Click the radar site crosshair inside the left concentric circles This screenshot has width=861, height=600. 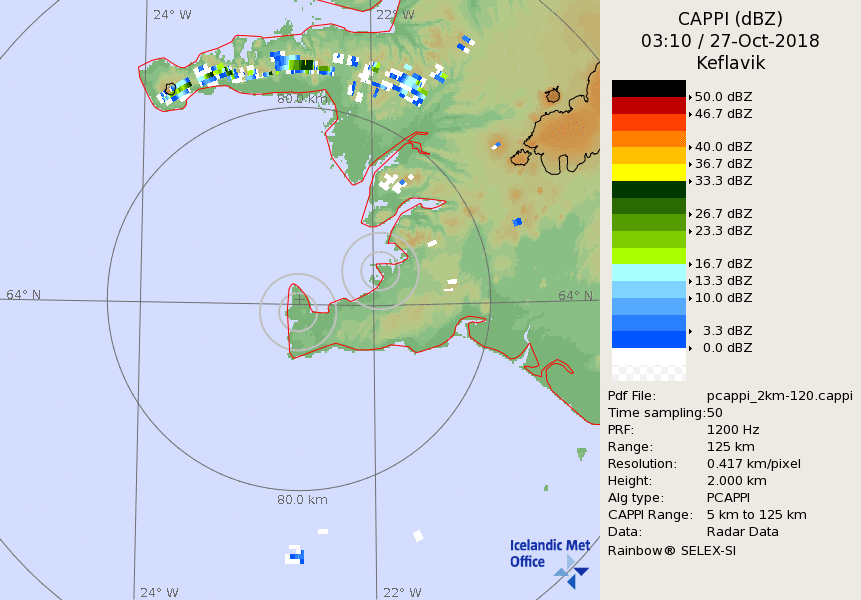[298, 298]
